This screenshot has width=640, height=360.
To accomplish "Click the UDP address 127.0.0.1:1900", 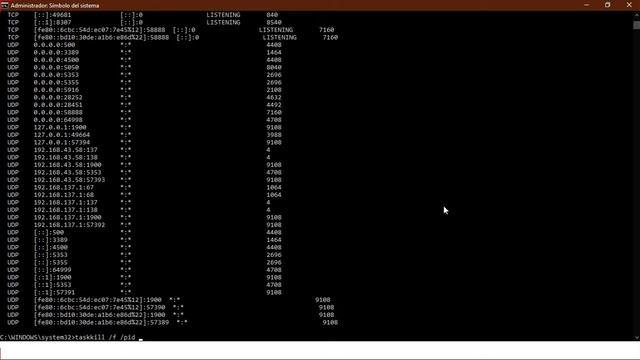I will tap(60, 127).
